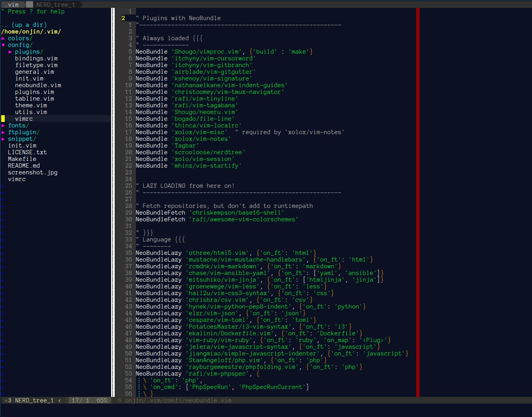Open README.md file

coord(24,166)
